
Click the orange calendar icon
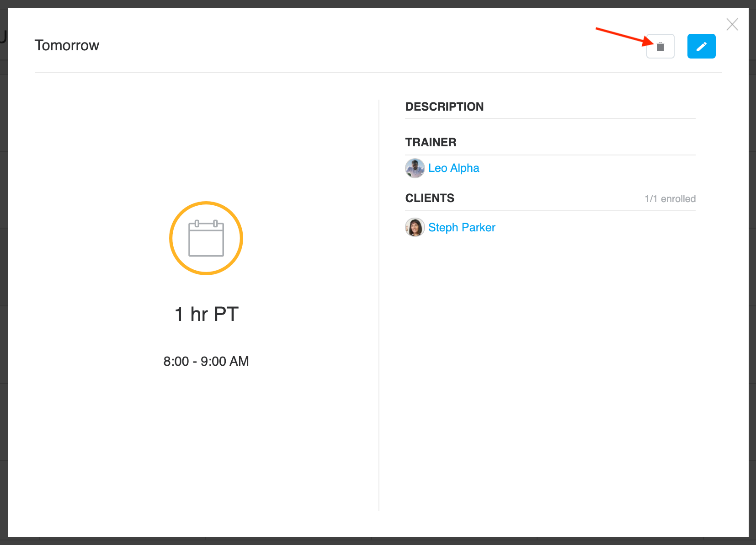(206, 238)
